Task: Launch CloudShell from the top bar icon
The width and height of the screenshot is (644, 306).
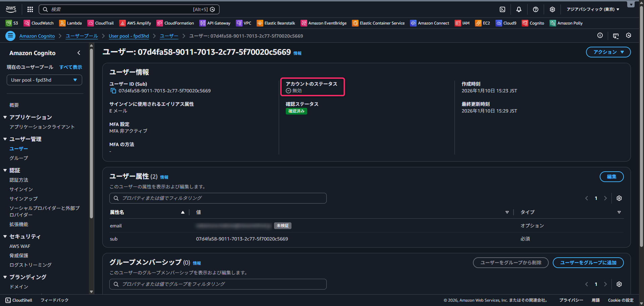Action: pyautogui.click(x=502, y=9)
